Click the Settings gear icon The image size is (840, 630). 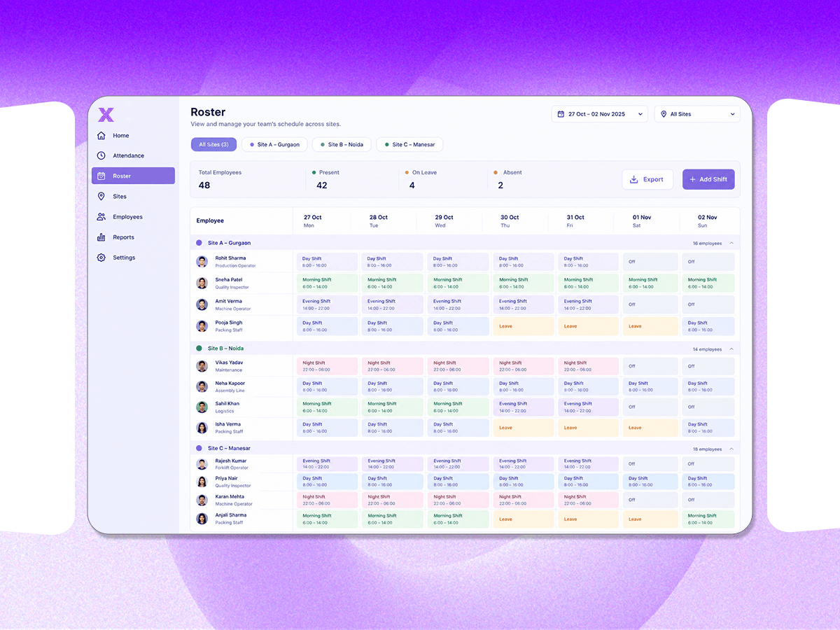pyautogui.click(x=101, y=258)
